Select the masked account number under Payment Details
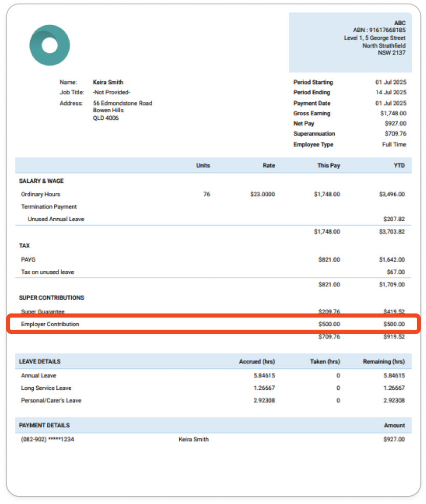The width and height of the screenshot is (426, 504). coord(48,439)
